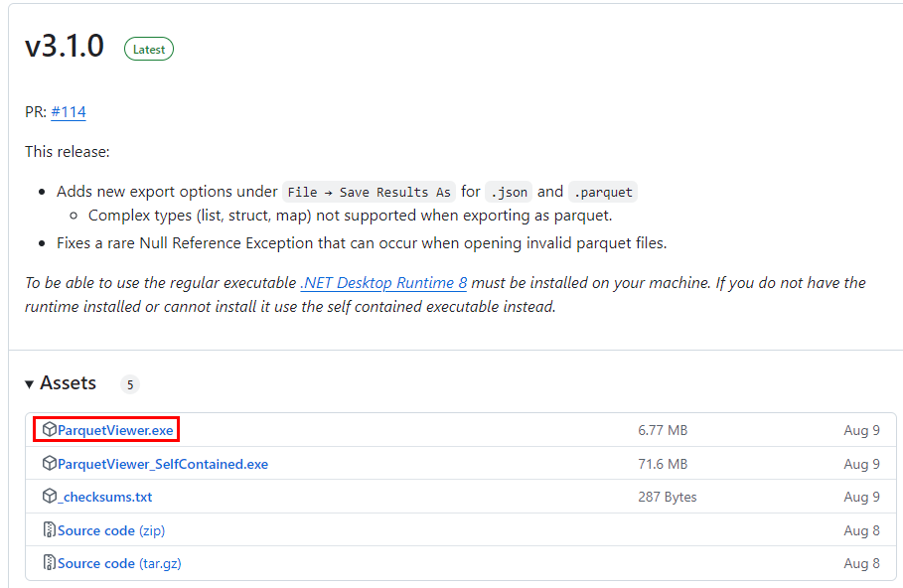Image resolution: width=903 pixels, height=588 pixels.
Task: Click the Aug 8 date for Source code (zip)
Action: [861, 530]
